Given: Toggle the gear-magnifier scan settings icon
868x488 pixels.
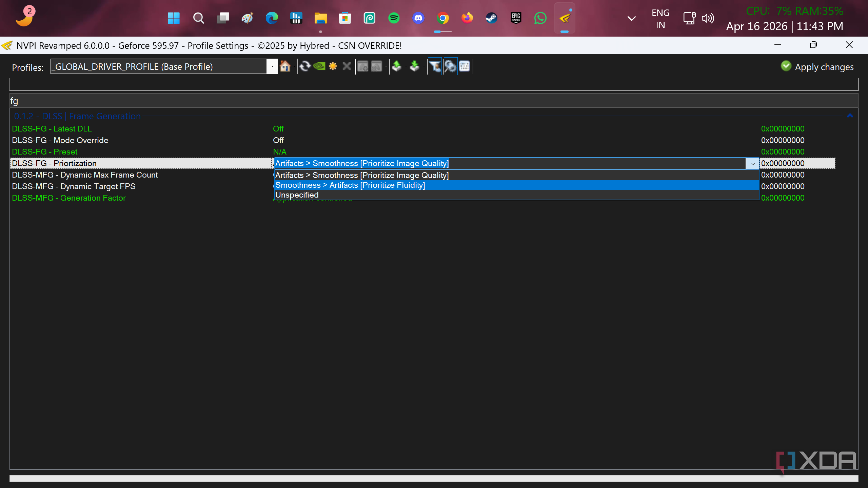Looking at the screenshot, I should coord(450,66).
